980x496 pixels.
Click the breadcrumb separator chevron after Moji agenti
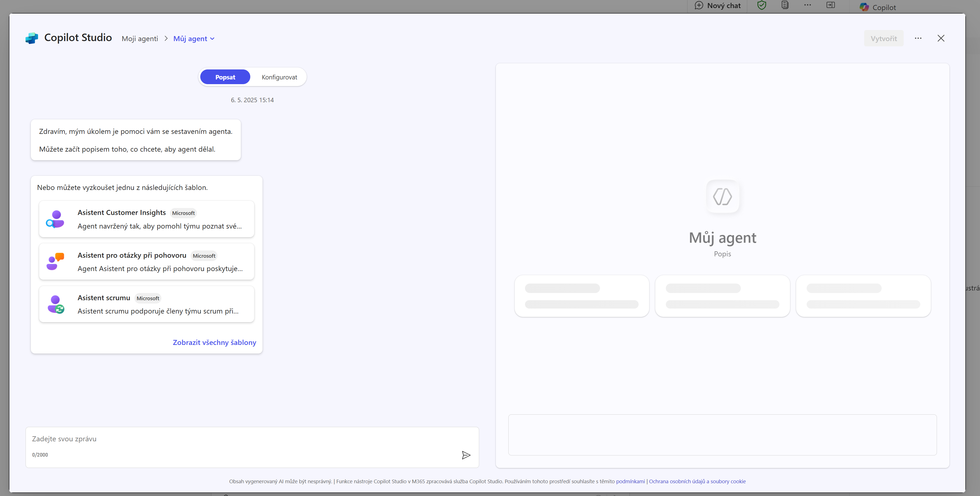click(166, 38)
